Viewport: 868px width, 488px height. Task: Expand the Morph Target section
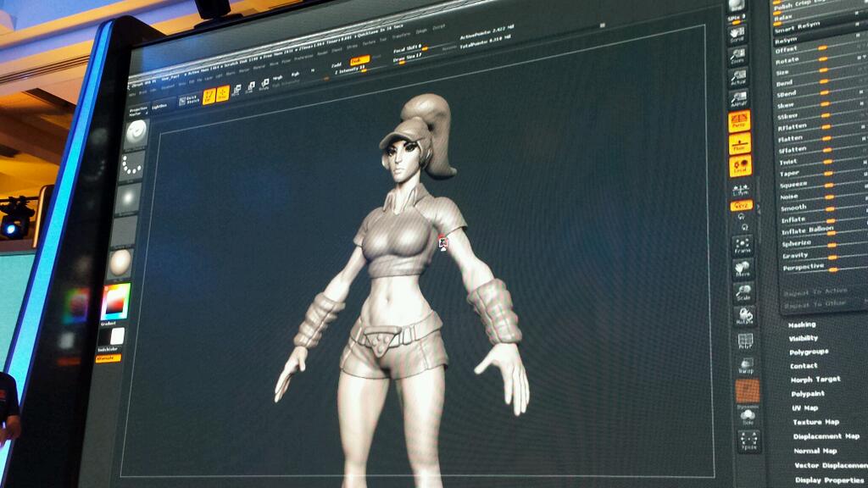(815, 380)
